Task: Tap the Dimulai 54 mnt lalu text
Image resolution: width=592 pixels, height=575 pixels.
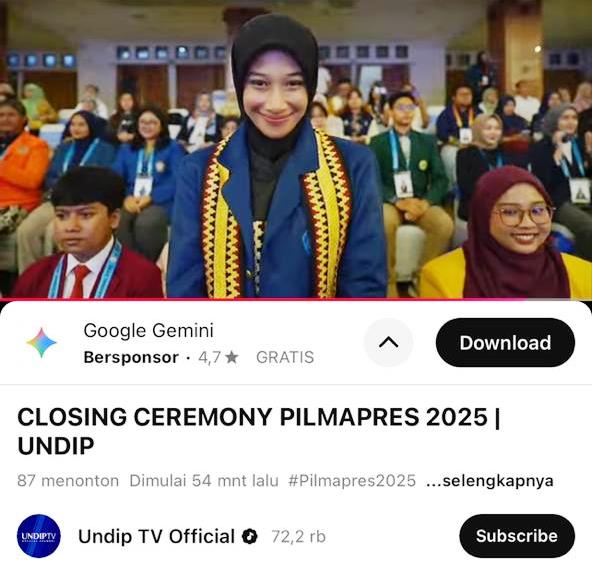Action: pyautogui.click(x=204, y=481)
